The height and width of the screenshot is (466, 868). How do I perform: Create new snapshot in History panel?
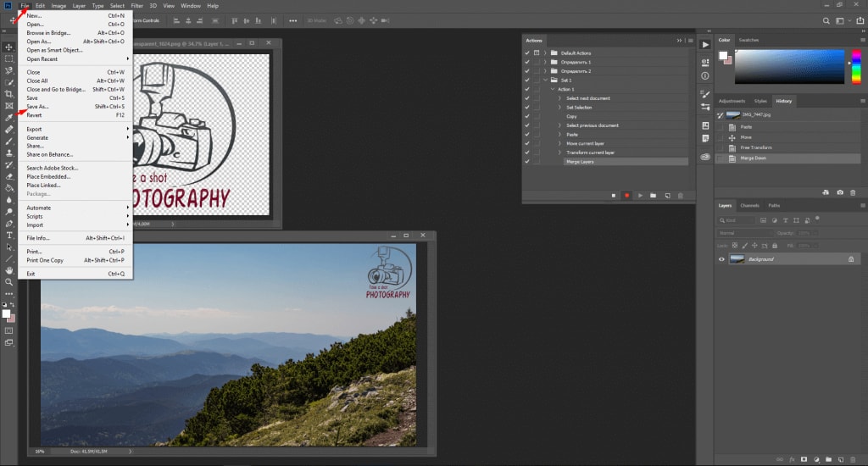[840, 192]
